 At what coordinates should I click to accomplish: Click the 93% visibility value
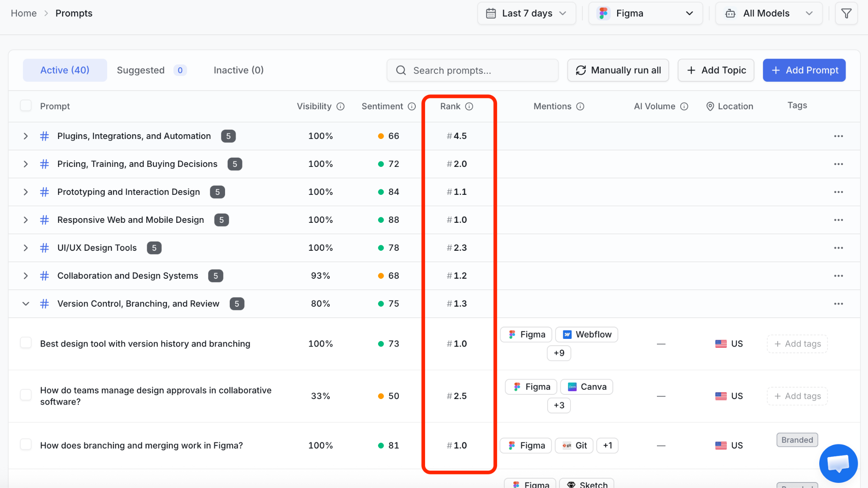(320, 276)
